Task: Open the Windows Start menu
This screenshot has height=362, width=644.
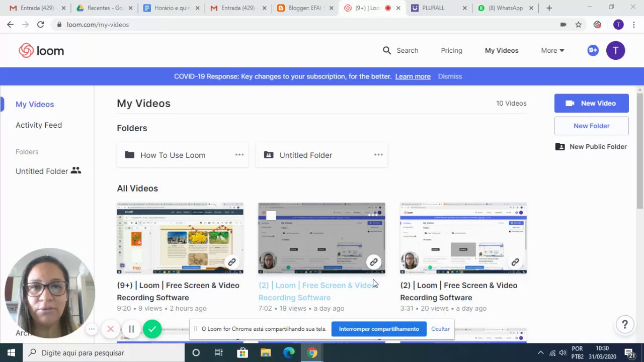Action: coord(11,353)
